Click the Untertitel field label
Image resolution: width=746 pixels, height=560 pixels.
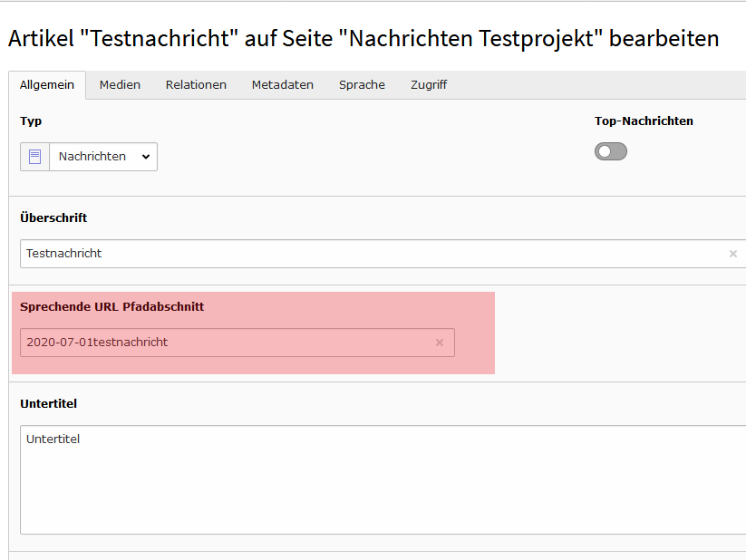(48, 404)
